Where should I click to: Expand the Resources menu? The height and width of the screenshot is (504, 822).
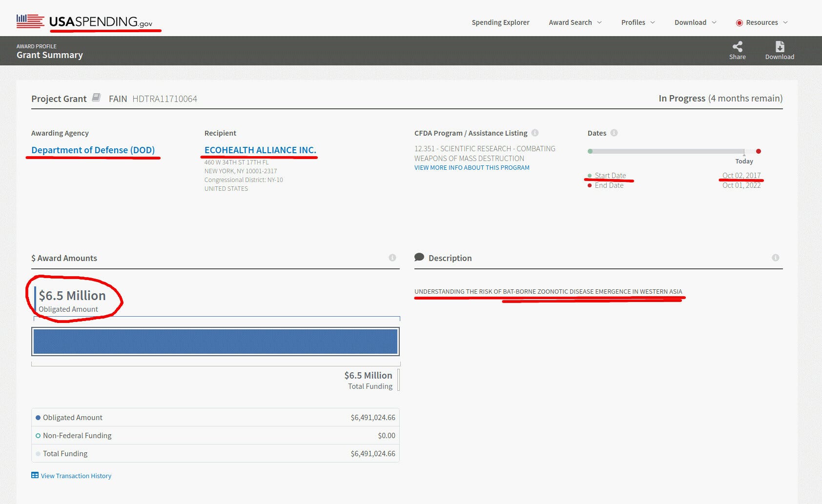coord(762,22)
